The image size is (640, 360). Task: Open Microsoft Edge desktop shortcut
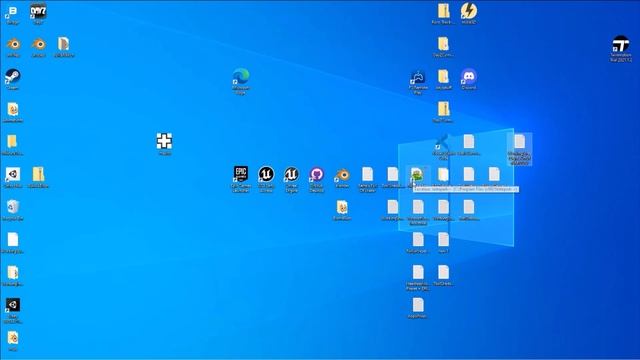click(x=241, y=77)
